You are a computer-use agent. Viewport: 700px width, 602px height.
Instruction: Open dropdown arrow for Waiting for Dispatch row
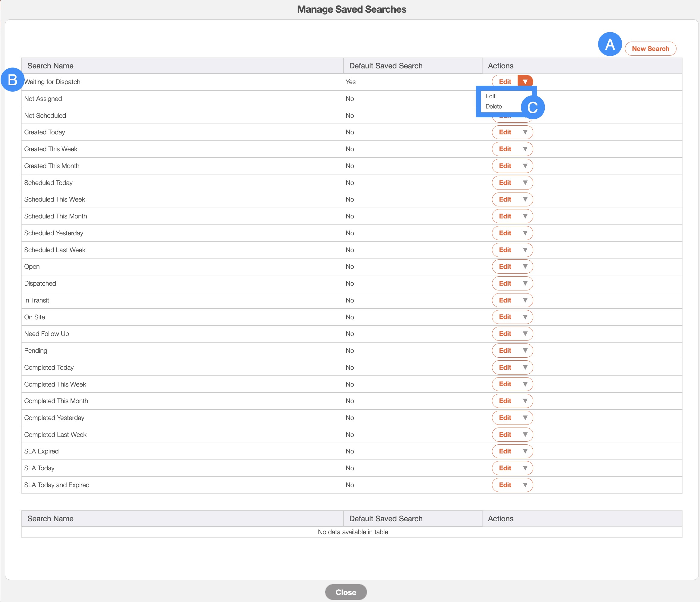525,82
